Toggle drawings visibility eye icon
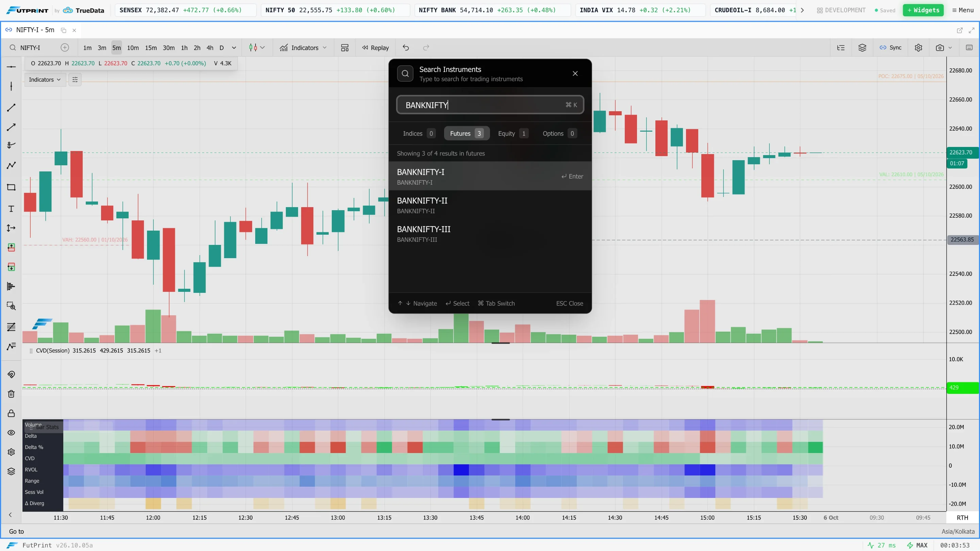The height and width of the screenshot is (551, 980). pyautogui.click(x=11, y=433)
